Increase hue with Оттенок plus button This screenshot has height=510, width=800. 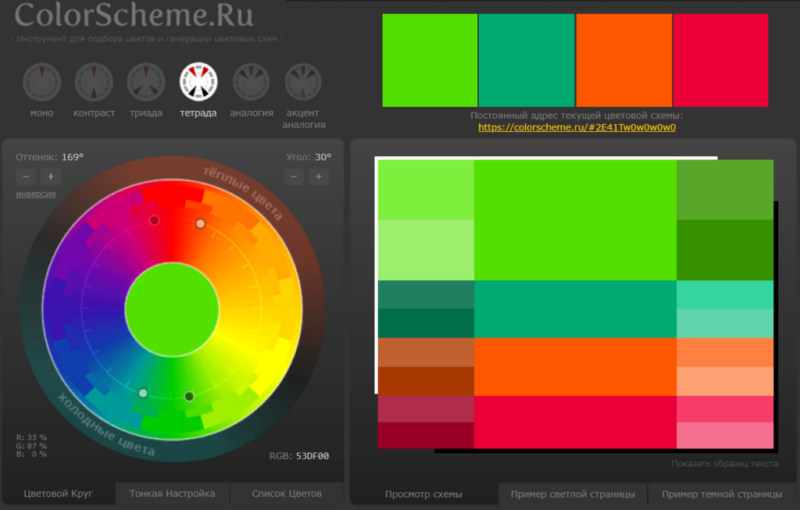tap(51, 177)
